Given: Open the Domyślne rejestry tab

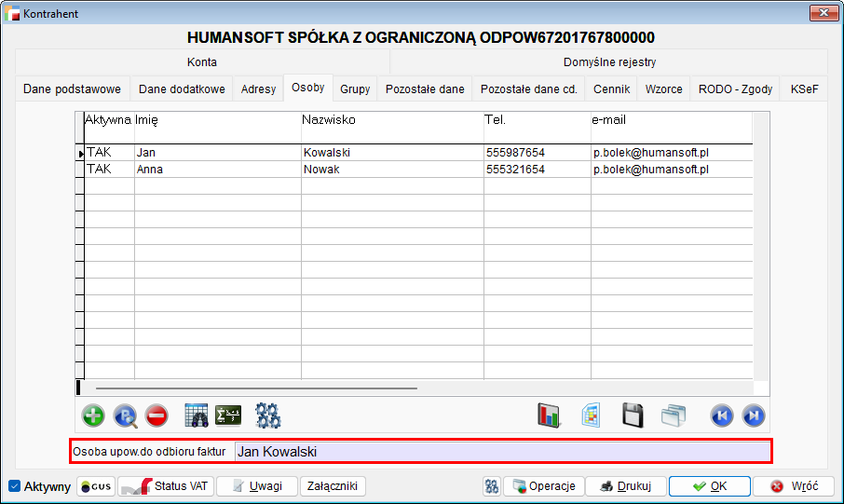Looking at the screenshot, I should [x=609, y=62].
